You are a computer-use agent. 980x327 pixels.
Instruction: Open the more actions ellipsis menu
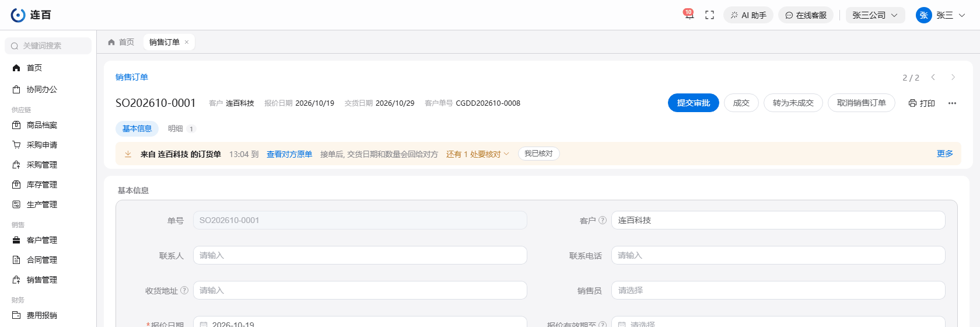[952, 103]
